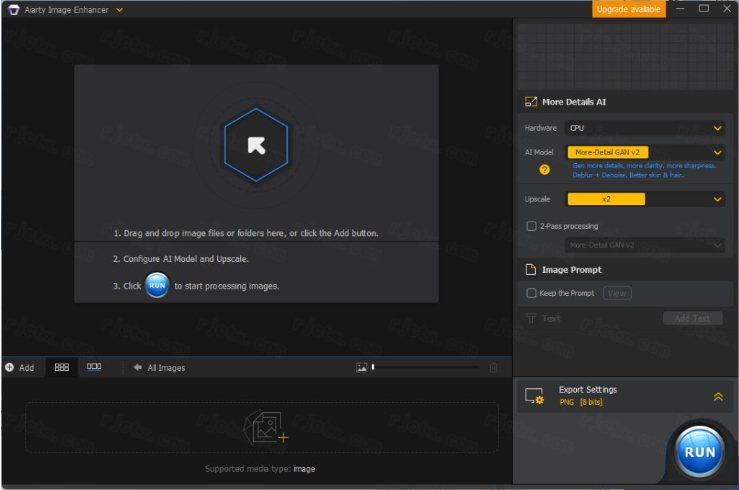
Task: Click the add-image icon in the bottom drop zone
Action: [x=267, y=427]
